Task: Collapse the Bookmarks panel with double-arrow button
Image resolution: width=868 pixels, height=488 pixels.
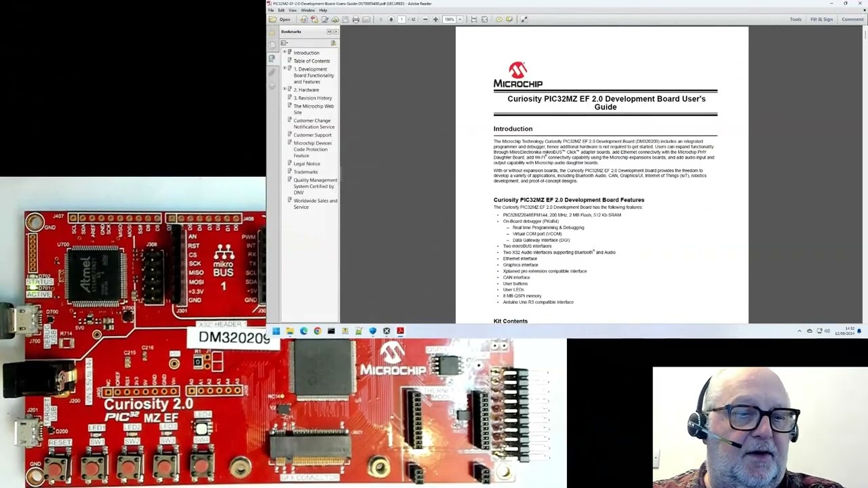Action: pos(330,32)
